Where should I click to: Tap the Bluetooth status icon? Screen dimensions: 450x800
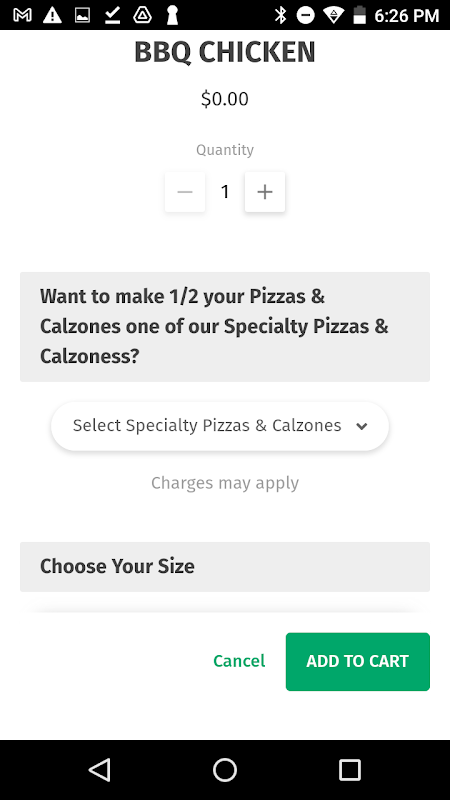(280, 15)
